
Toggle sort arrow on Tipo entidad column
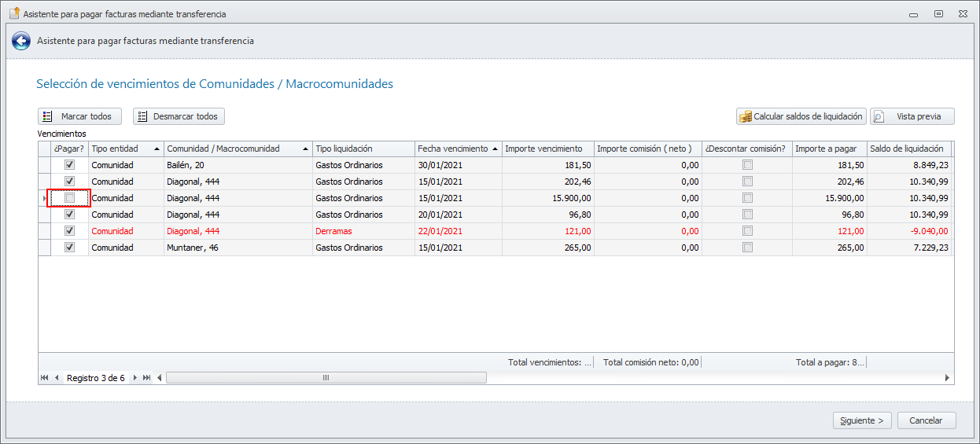tap(157, 149)
